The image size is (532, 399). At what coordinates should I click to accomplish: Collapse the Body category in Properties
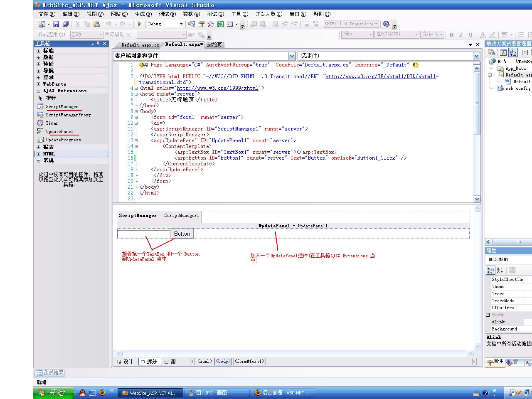(x=488, y=315)
